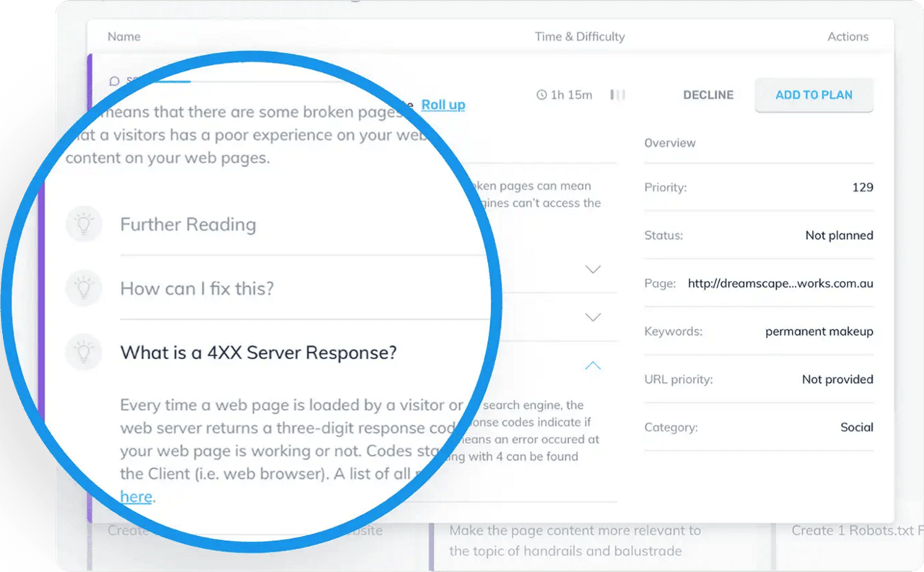The image size is (924, 572).
Task: Click the difficulty bars indicator icon
Action: pos(618,95)
